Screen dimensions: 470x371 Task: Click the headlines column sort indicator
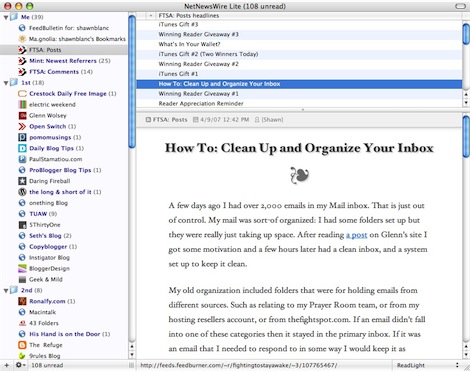pyautogui.click(x=151, y=16)
